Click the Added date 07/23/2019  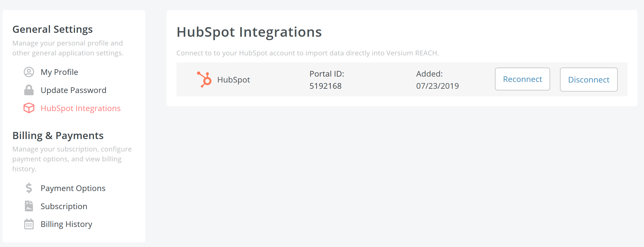438,86
